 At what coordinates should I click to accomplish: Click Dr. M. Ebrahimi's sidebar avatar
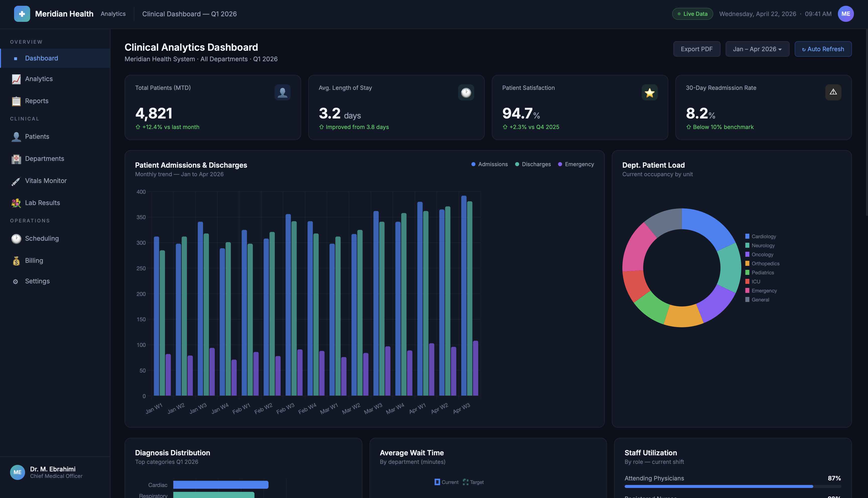[x=17, y=472]
